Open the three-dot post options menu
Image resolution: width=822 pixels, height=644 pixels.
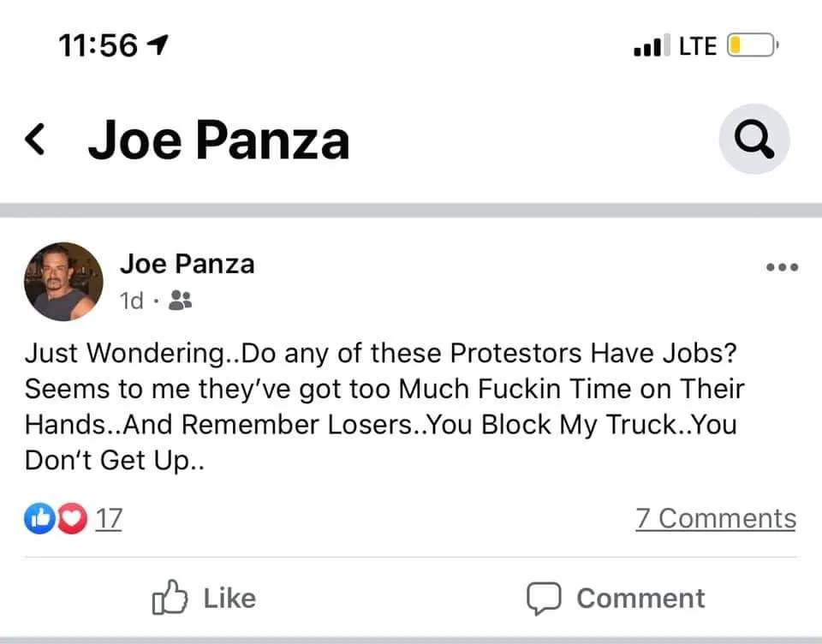[782, 267]
